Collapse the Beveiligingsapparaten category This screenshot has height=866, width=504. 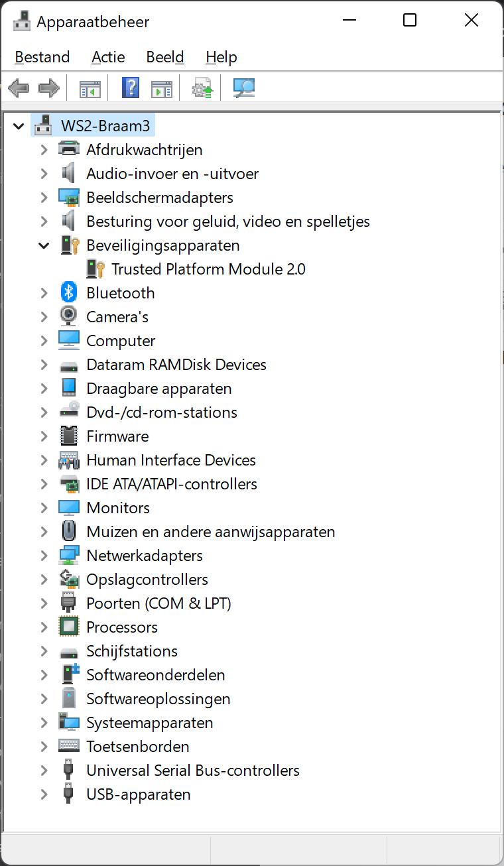[44, 245]
